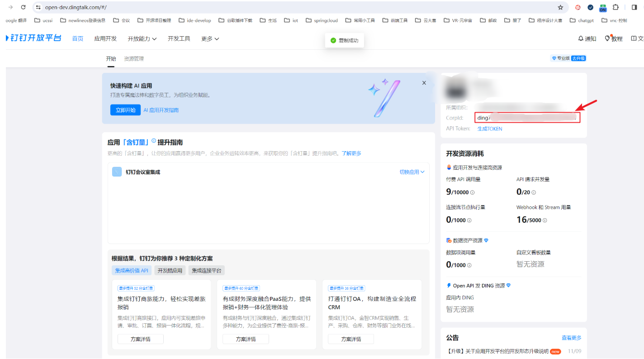Select 开发酷应用 tab

pos(170,271)
